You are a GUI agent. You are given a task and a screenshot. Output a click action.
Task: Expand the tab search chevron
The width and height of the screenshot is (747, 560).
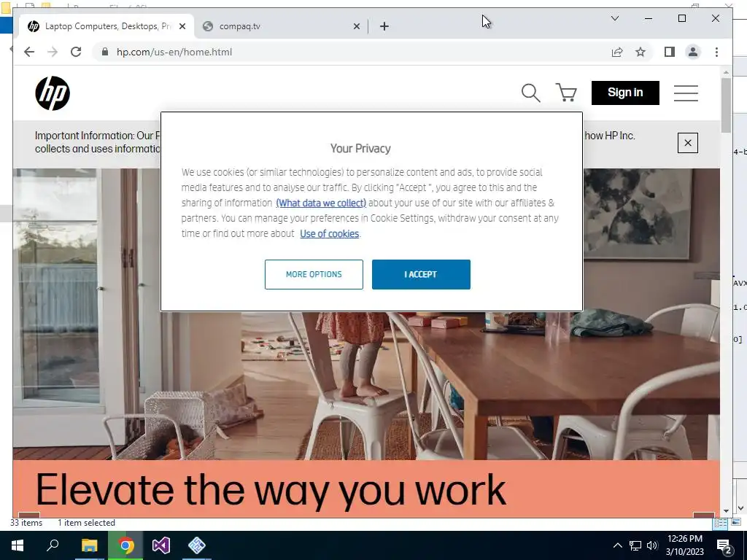(x=615, y=18)
